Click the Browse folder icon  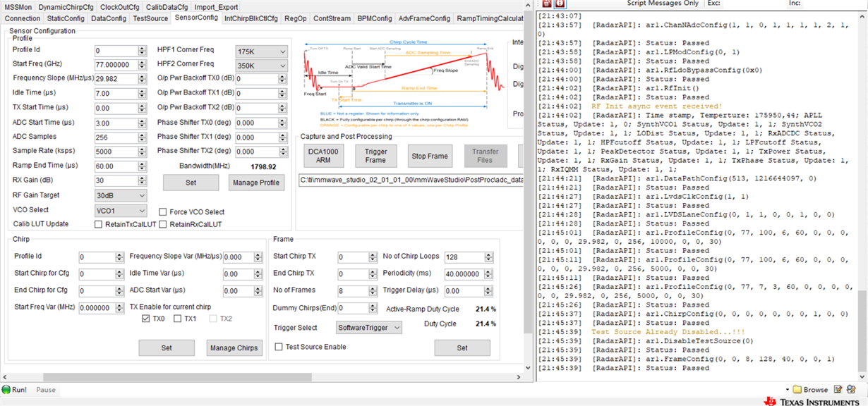tap(797, 389)
